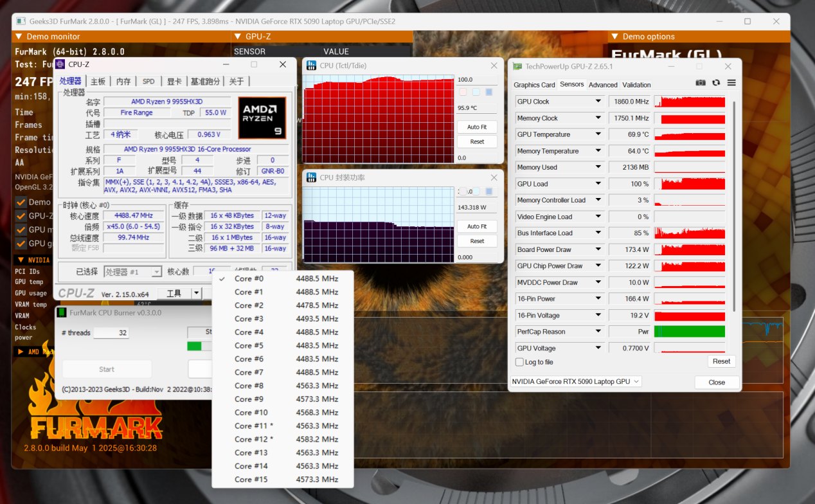The height and width of the screenshot is (504, 815).
Task: Click the AMD Ryzen 9 logo in CPU-Z
Action: tap(262, 118)
